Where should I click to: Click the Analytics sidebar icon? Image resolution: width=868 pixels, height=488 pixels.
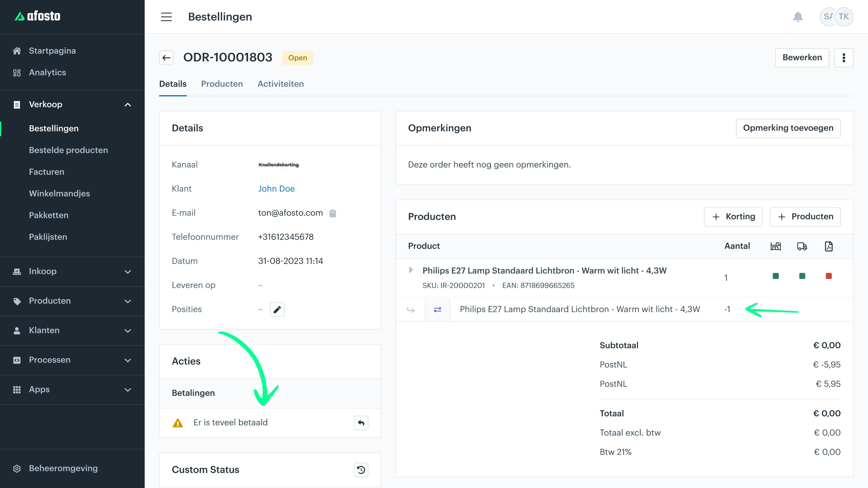coord(17,73)
